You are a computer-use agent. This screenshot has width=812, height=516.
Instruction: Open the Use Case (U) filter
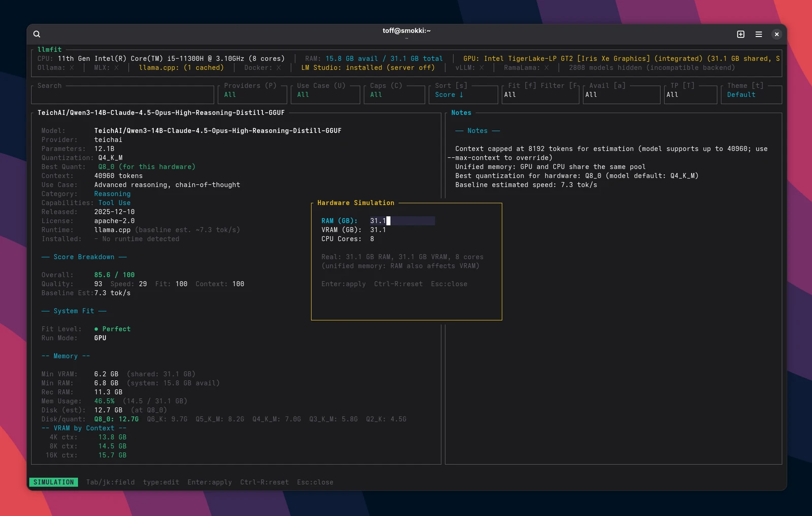coord(325,94)
